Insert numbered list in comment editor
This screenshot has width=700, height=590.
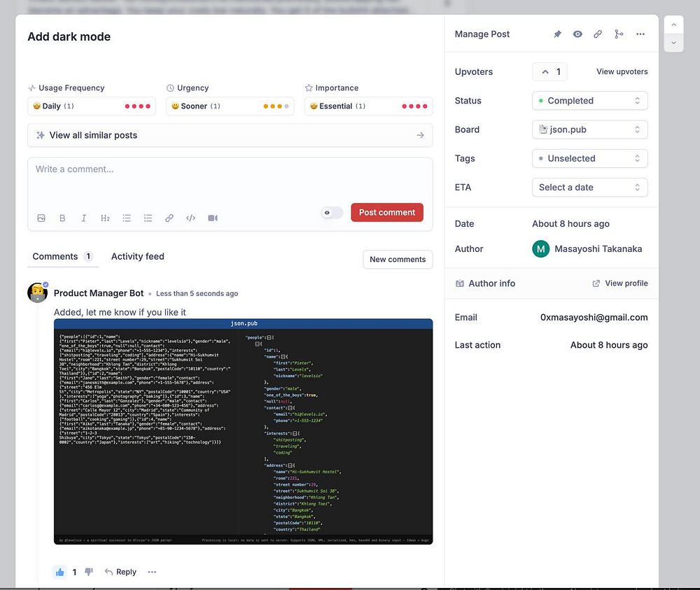[148, 218]
